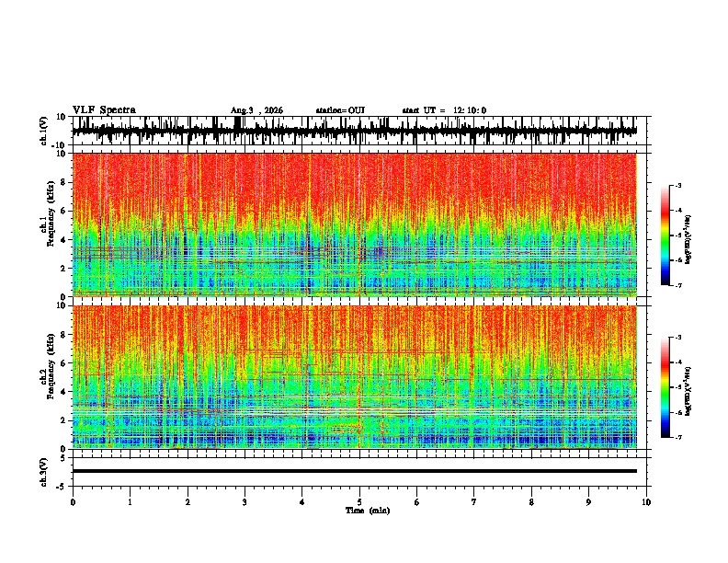Viewport: 728px width, 563px height.
Task: Click the thick black ch.3 voltage trace
Action: coord(355,471)
